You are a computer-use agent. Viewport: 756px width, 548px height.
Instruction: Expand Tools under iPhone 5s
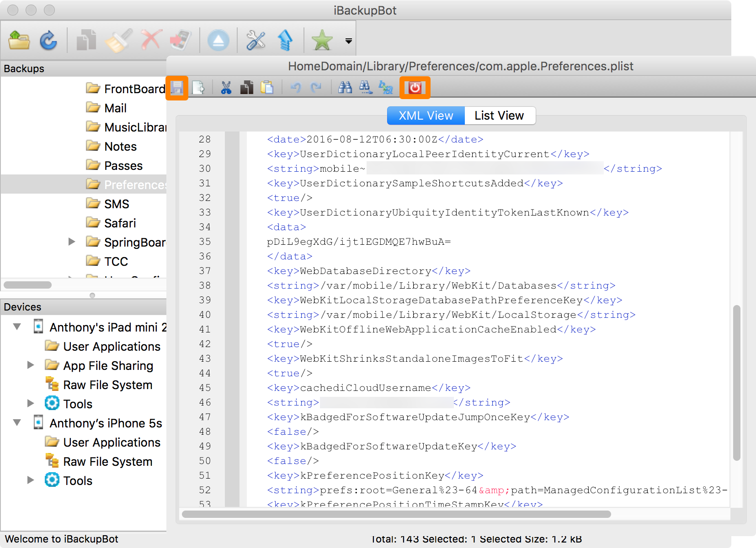point(31,480)
